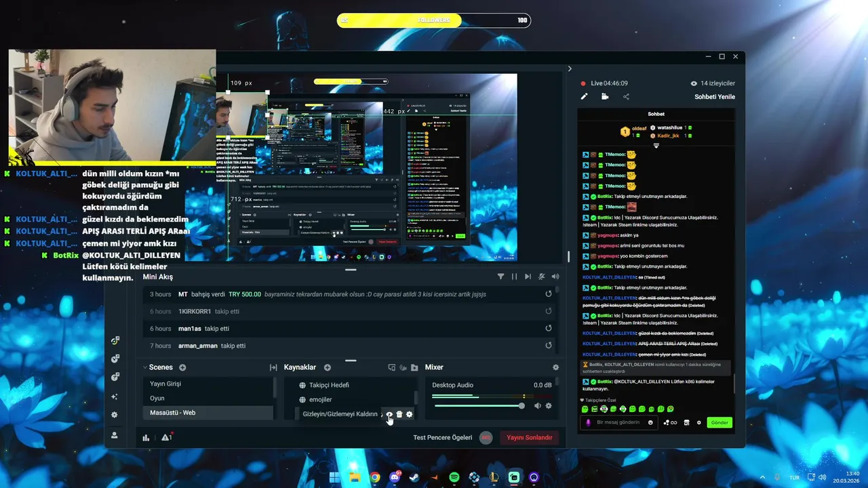Toggle visibility eye of the selected source
The height and width of the screenshot is (488, 868).
click(389, 414)
